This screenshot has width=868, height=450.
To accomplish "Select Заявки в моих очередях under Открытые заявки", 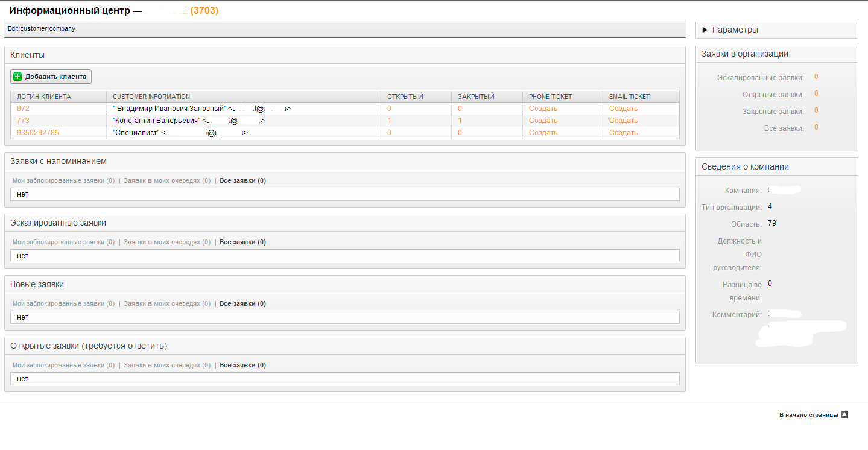I will click(167, 365).
